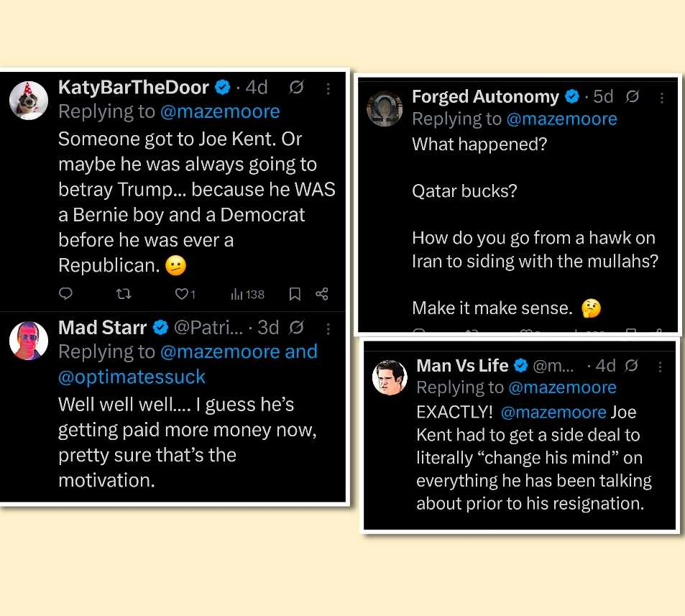The width and height of the screenshot is (685, 616).
Task: Click Grok icon on KatyBarTheDoor's tweet
Action: click(x=295, y=88)
